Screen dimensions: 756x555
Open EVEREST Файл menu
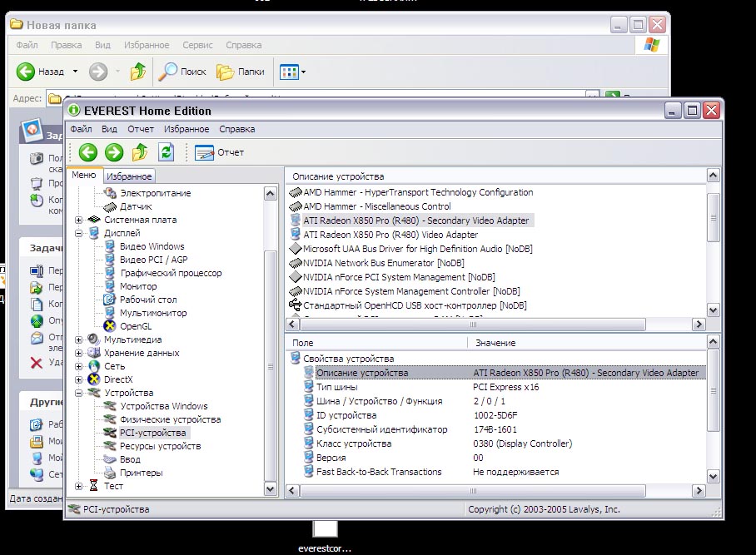pyautogui.click(x=81, y=129)
